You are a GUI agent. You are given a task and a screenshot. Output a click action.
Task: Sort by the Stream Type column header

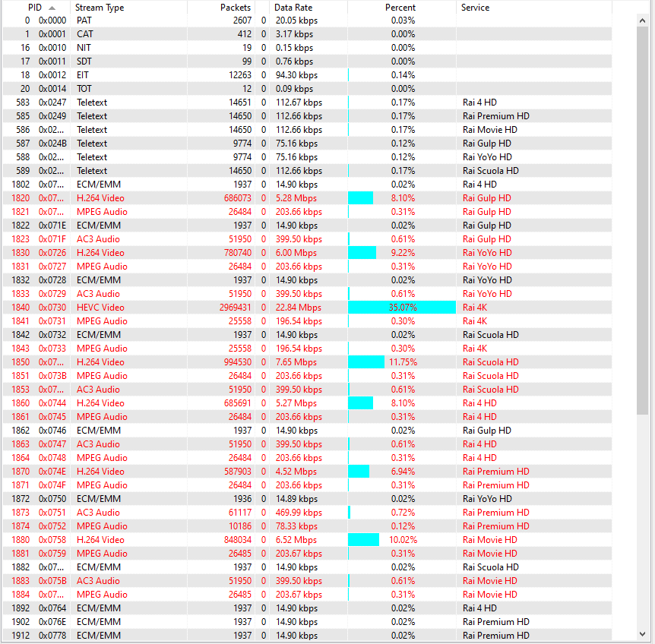click(x=129, y=7)
